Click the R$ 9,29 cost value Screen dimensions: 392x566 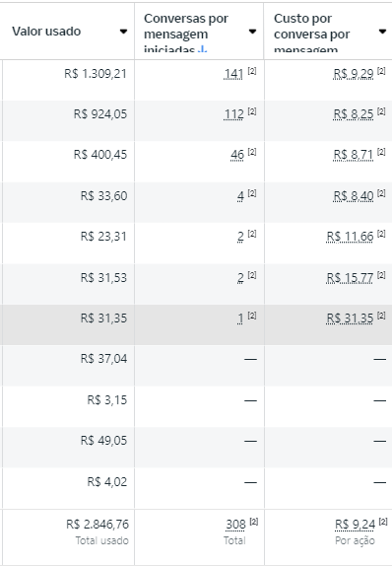coord(354,74)
